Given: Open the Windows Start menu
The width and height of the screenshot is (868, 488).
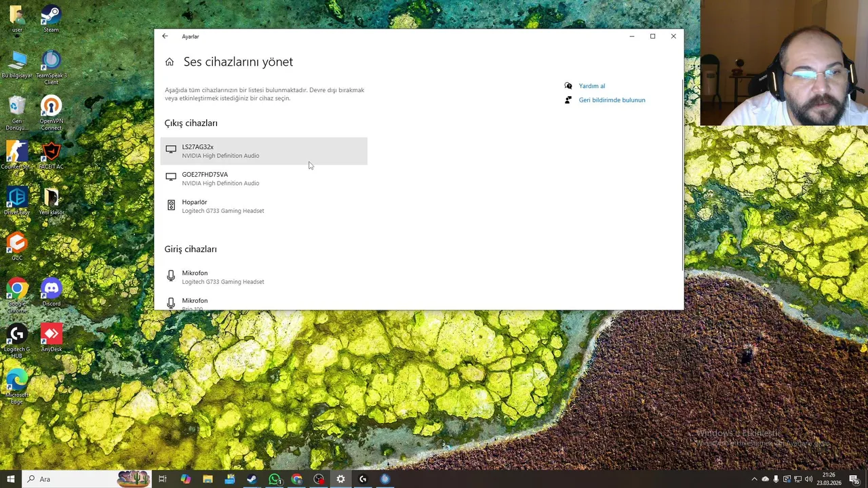Looking at the screenshot, I should (x=11, y=479).
